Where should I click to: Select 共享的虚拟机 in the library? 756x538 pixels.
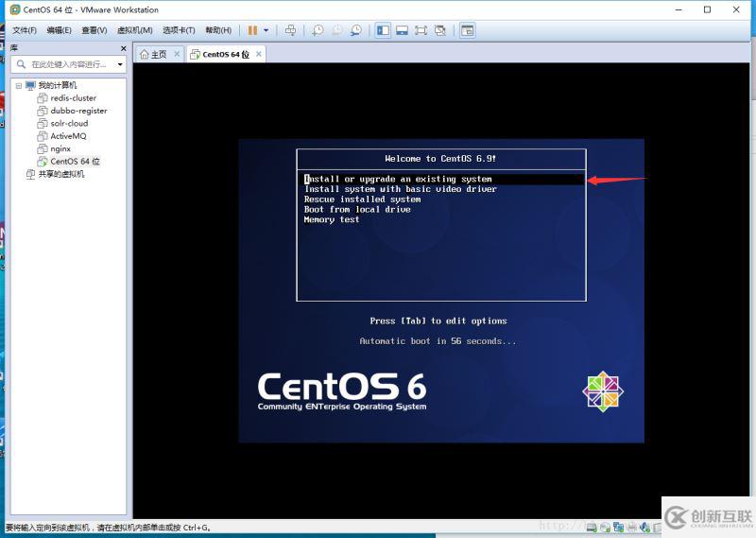point(61,174)
